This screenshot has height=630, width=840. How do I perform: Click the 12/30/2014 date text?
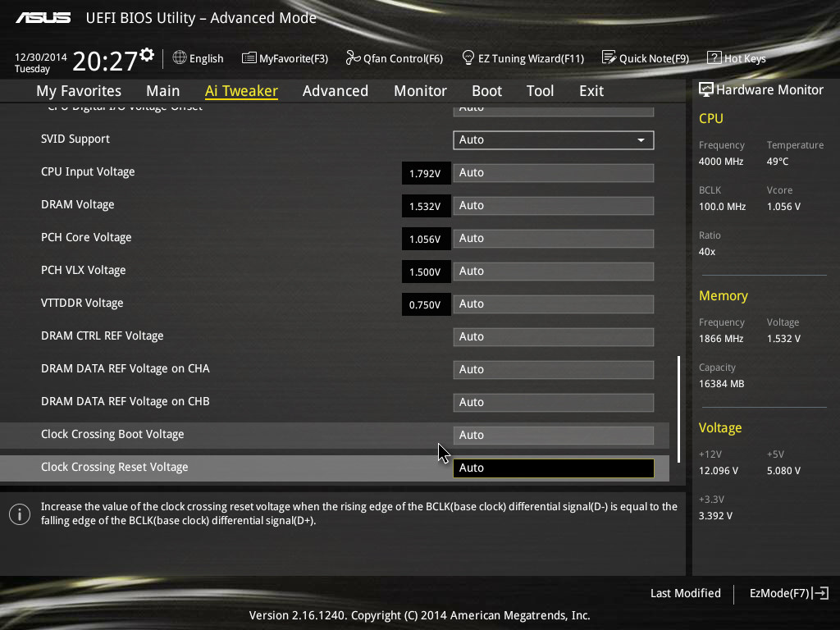[x=41, y=57]
